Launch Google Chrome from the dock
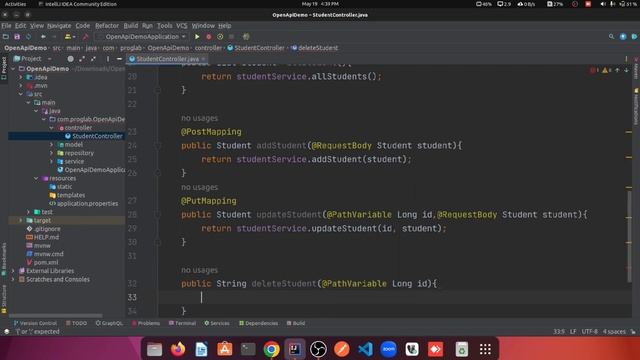Viewport: 640px width, 360px height. 271,349
